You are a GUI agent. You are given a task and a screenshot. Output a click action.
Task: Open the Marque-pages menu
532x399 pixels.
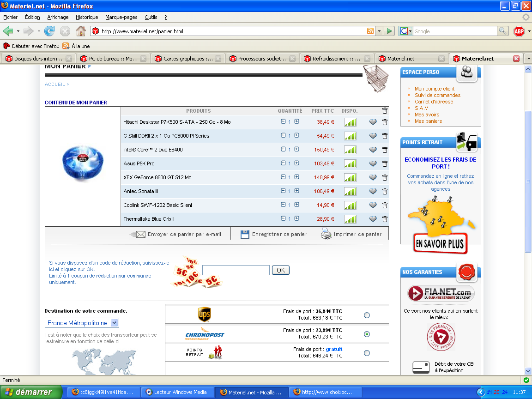pos(121,17)
